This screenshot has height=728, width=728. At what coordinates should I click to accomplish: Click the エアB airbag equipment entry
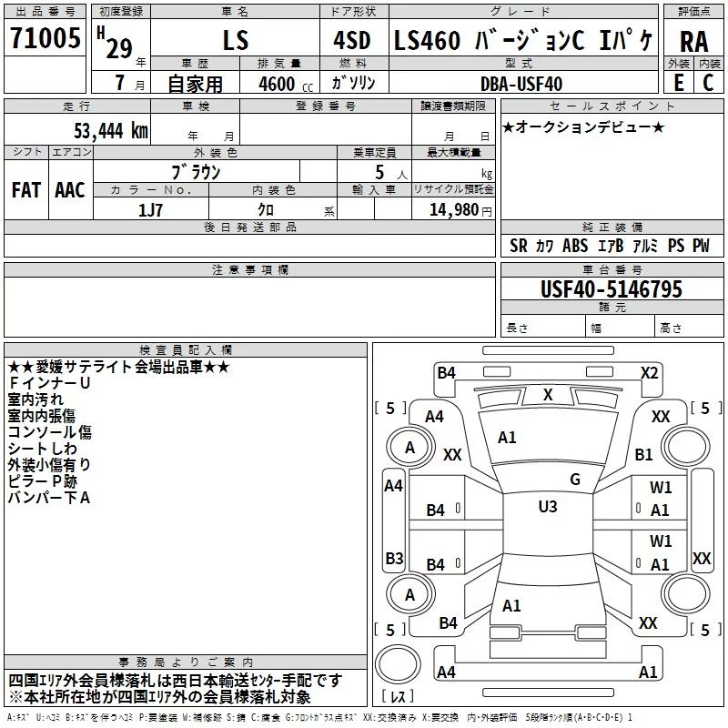pyautogui.click(x=610, y=246)
